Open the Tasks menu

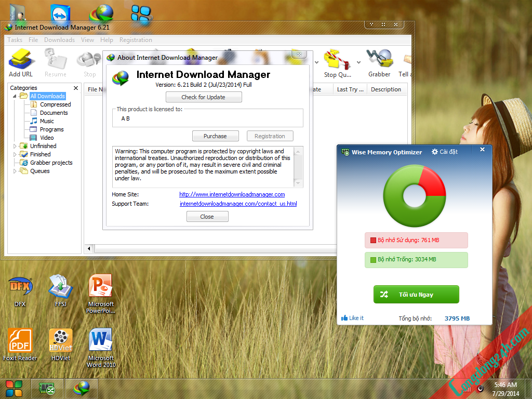point(15,40)
